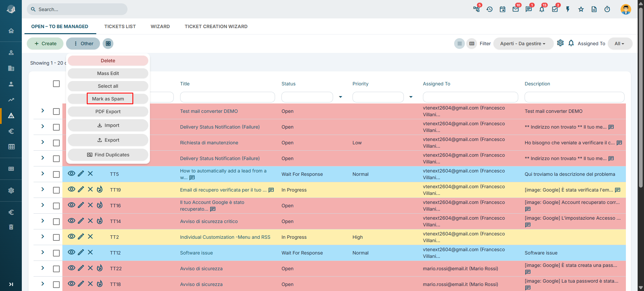The width and height of the screenshot is (644, 291).
Task: Click the Create button
Action: pos(45,44)
